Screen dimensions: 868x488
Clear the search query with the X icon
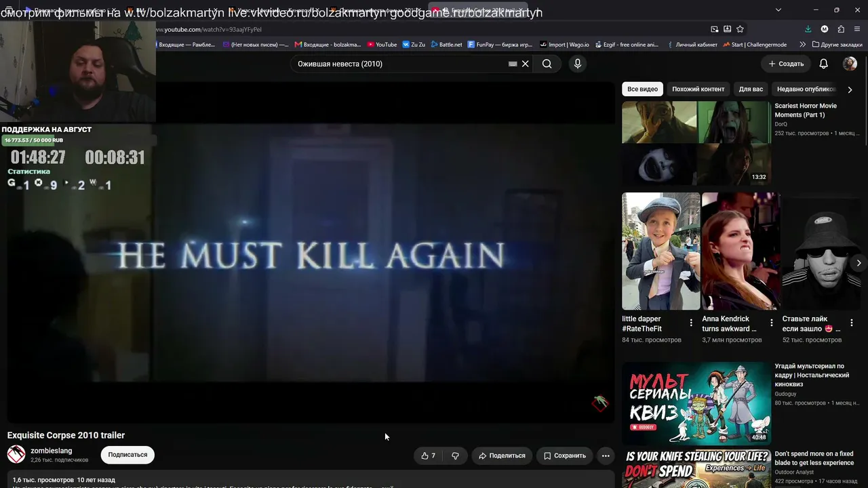525,64
